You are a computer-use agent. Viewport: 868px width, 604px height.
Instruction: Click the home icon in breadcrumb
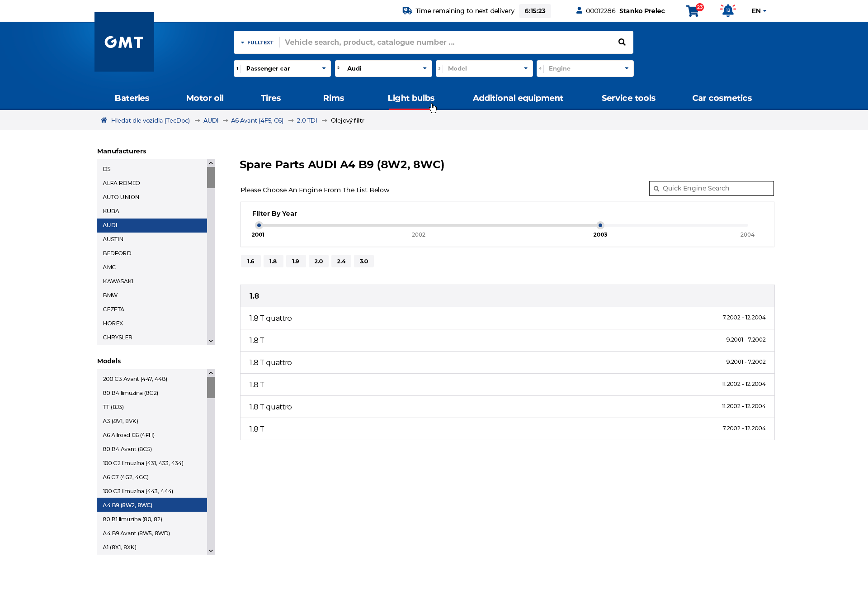[x=104, y=120]
